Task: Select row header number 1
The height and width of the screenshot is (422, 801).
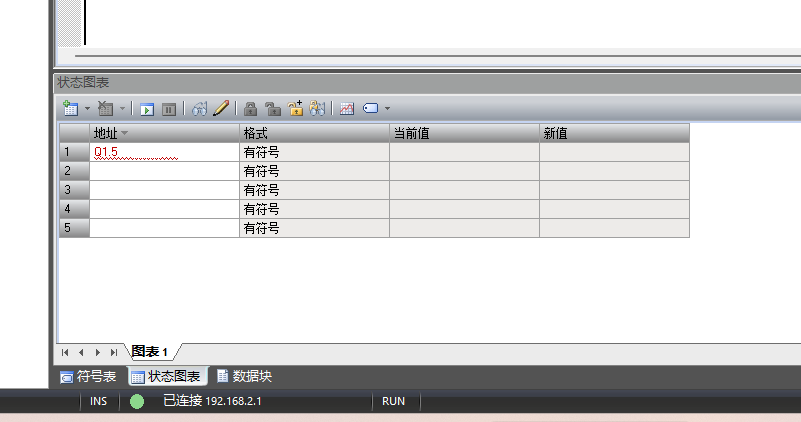Action: click(x=75, y=152)
